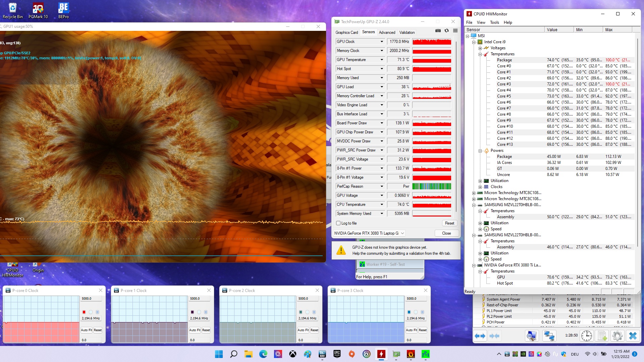
Task: Click the GPU-Z screenshot camera icon
Action: [438, 31]
